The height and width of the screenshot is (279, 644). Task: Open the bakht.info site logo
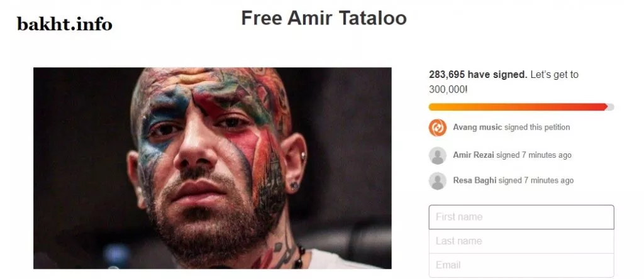point(65,25)
